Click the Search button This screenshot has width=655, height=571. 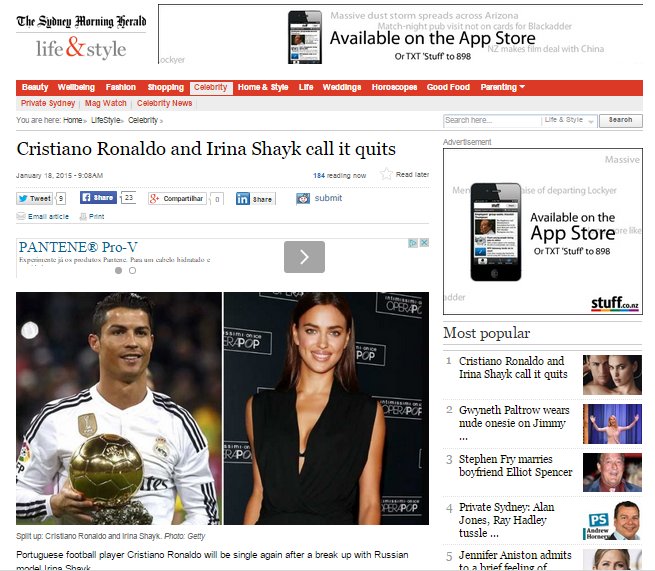621,120
